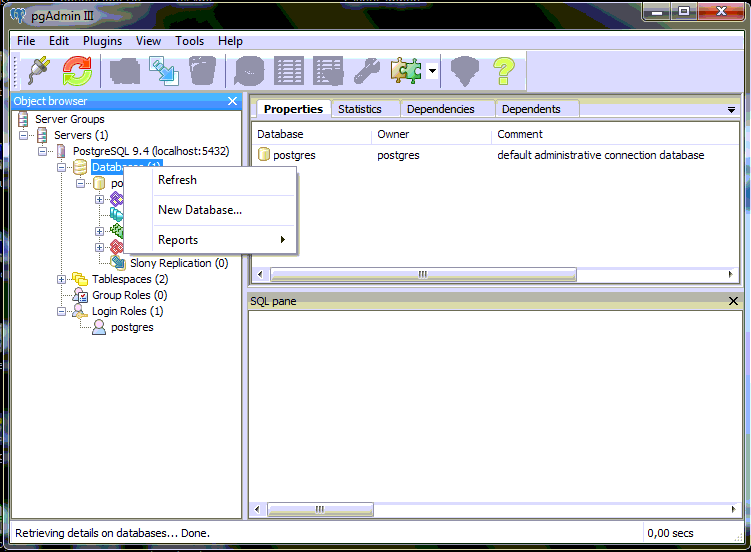
Task: Click the guru hint icon
Action: (x=465, y=71)
